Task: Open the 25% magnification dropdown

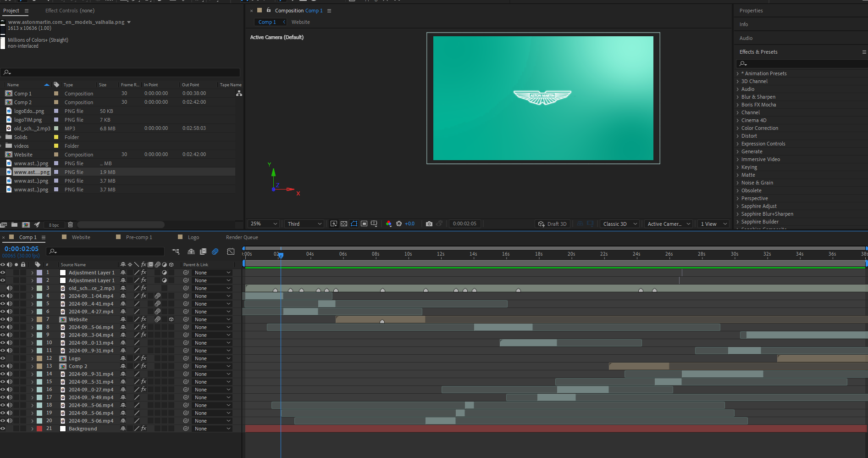Action: 263,224
